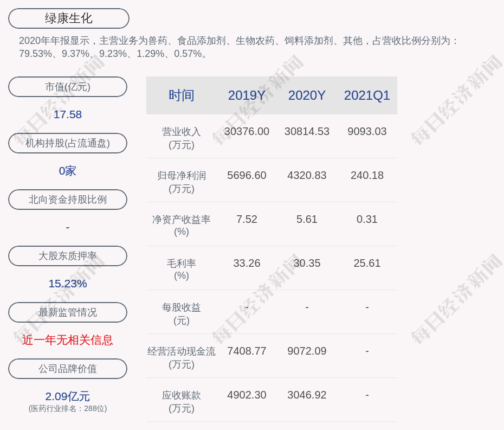The height and width of the screenshot is (430, 504).
Task: Click the 大股东质押率 label pill
Action: click(x=68, y=256)
